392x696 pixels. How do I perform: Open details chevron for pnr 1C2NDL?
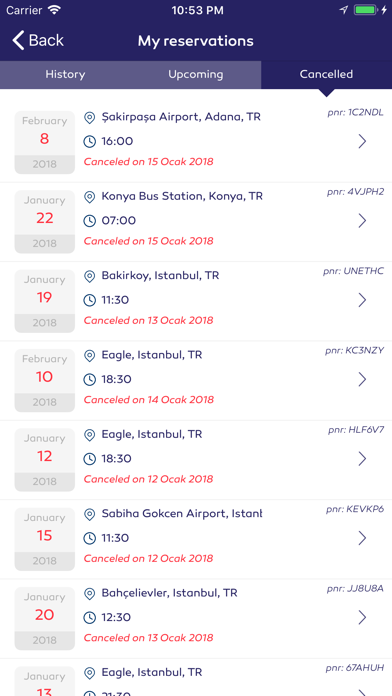click(362, 142)
